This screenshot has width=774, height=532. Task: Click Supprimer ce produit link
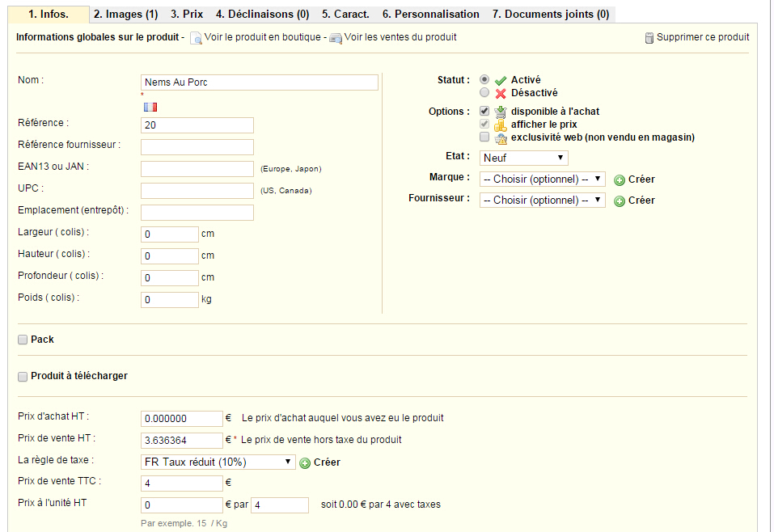click(703, 37)
